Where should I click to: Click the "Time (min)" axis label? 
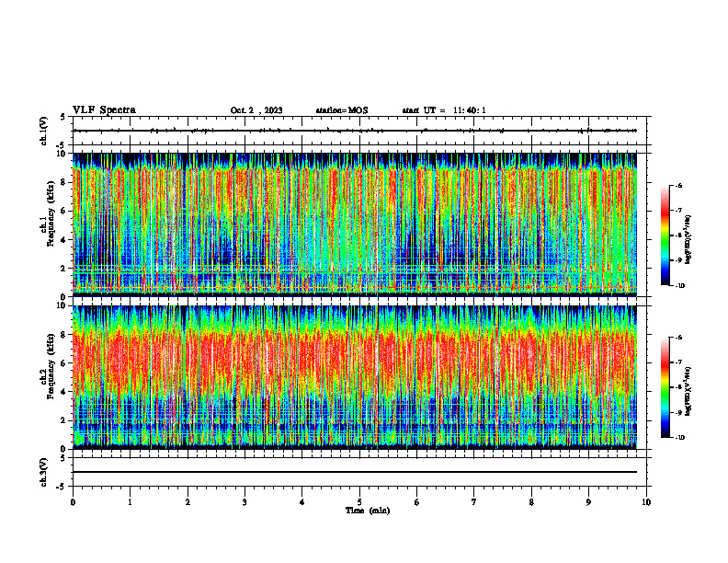click(x=368, y=511)
